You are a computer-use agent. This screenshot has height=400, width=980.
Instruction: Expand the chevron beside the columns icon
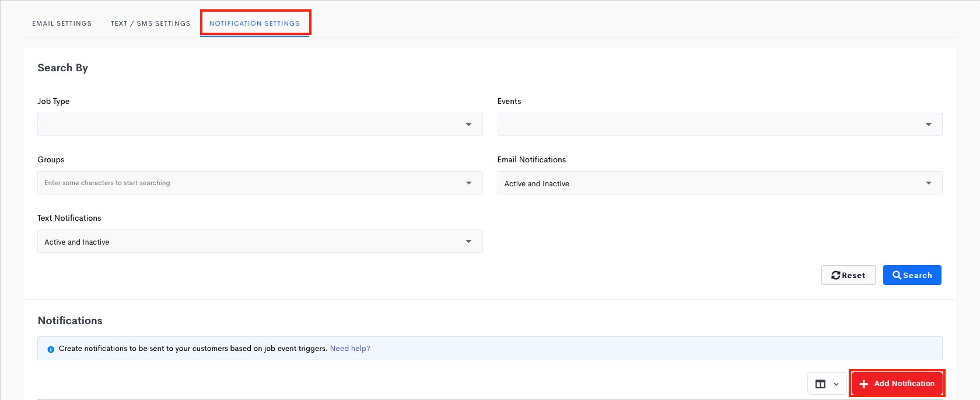pyautogui.click(x=836, y=384)
